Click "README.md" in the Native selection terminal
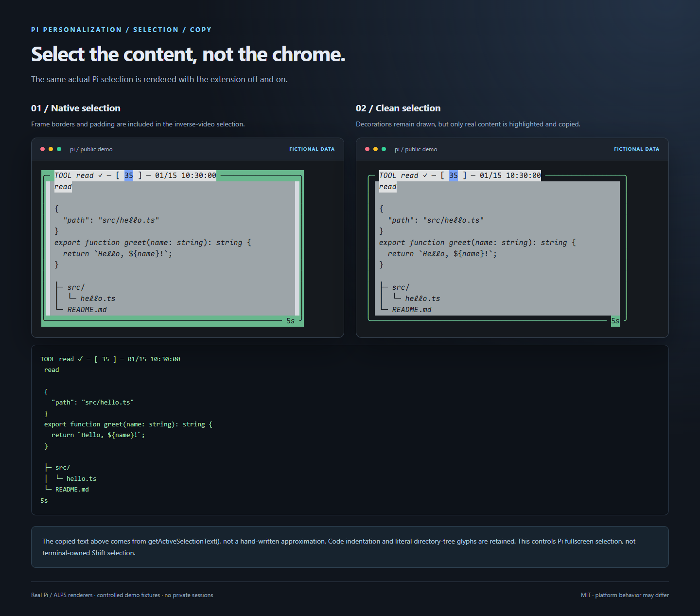700x616 pixels. (87, 310)
